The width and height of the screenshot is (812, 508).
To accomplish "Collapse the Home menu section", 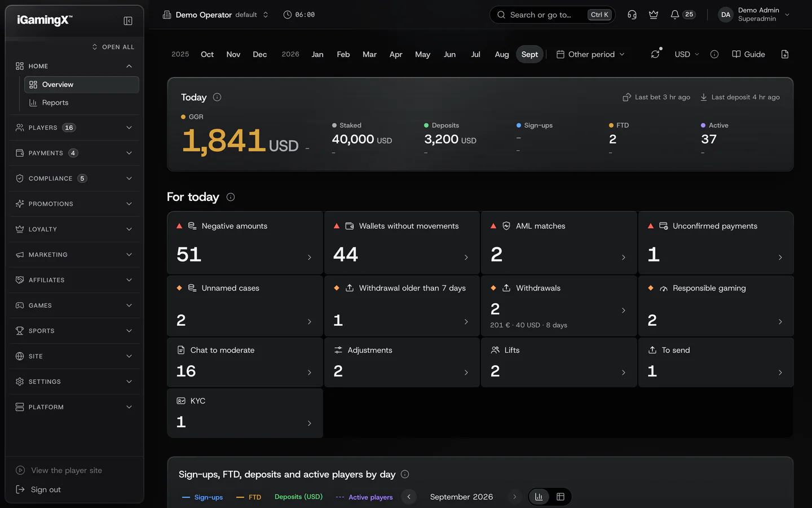I will [74, 66].
